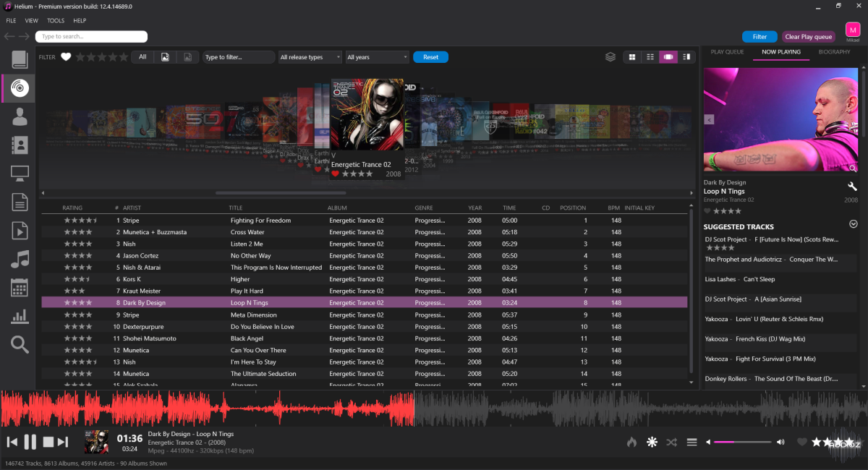This screenshot has width=868, height=470.
Task: Select the Now Playing tab
Action: click(x=780, y=52)
